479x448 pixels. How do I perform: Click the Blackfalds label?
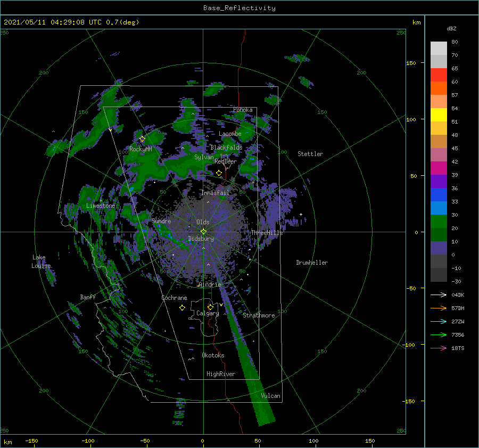226,148
